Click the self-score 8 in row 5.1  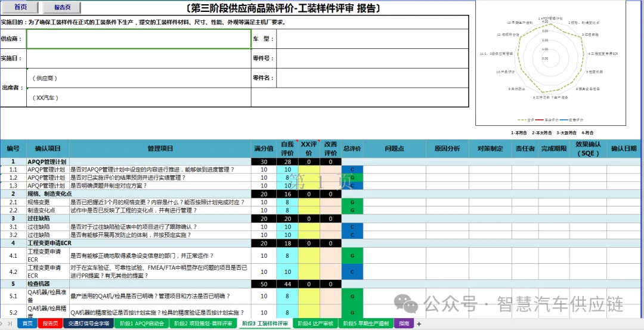click(x=287, y=297)
